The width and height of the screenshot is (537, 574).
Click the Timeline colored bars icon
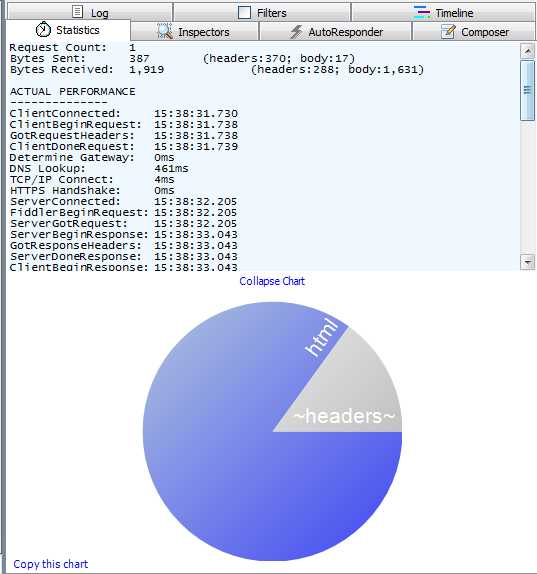pos(422,12)
